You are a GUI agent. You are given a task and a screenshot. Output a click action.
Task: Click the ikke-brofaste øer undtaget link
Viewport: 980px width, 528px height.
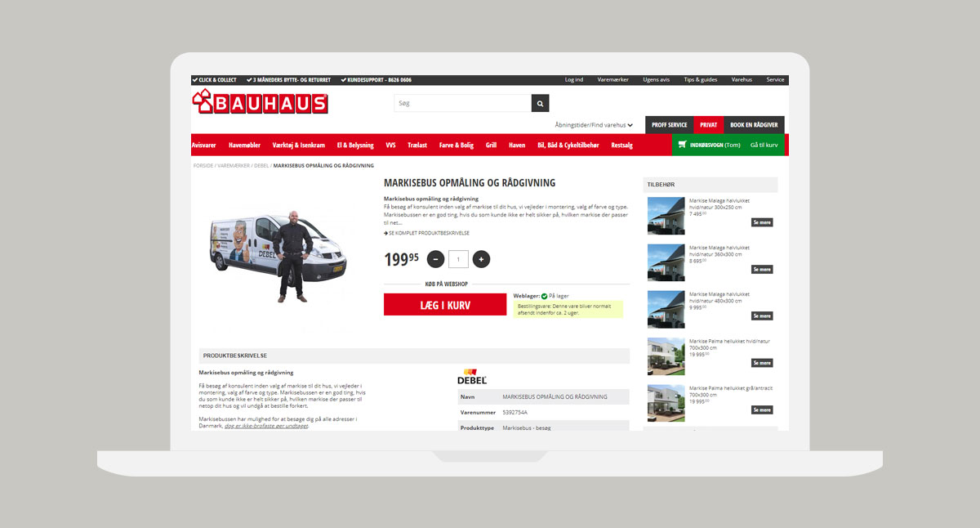pos(266,426)
